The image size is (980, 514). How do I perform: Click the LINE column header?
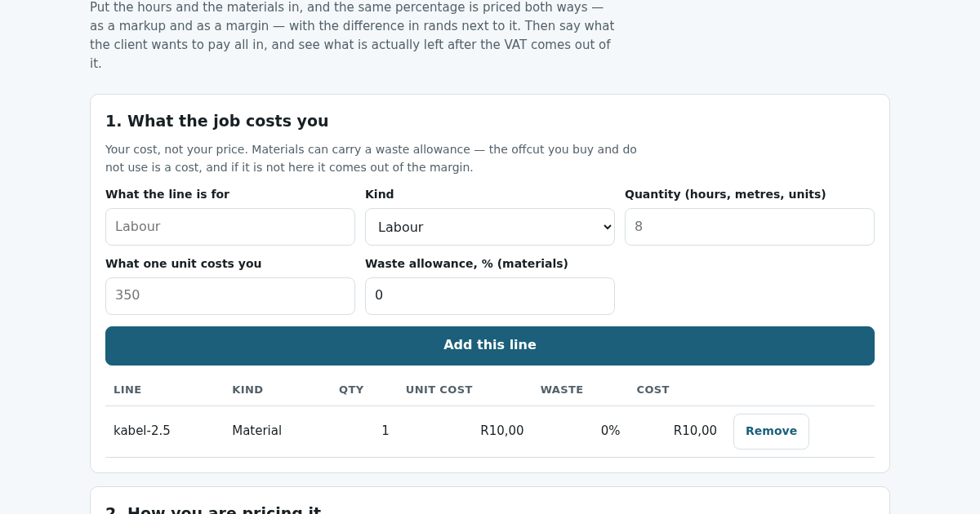(x=127, y=390)
